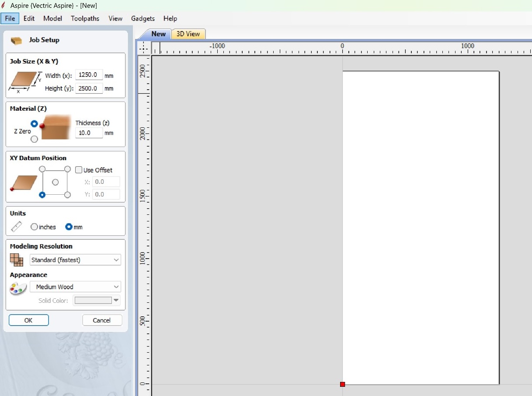This screenshot has height=396, width=532.
Task: Click the Modeling Resolution grid icon
Action: (17, 260)
